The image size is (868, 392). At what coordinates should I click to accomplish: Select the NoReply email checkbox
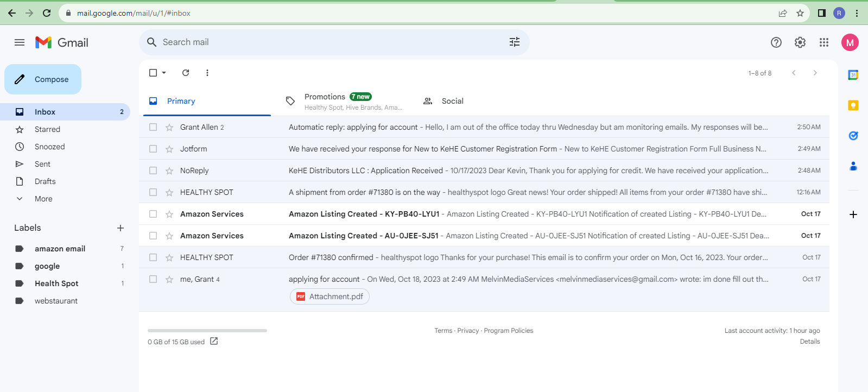click(x=153, y=170)
